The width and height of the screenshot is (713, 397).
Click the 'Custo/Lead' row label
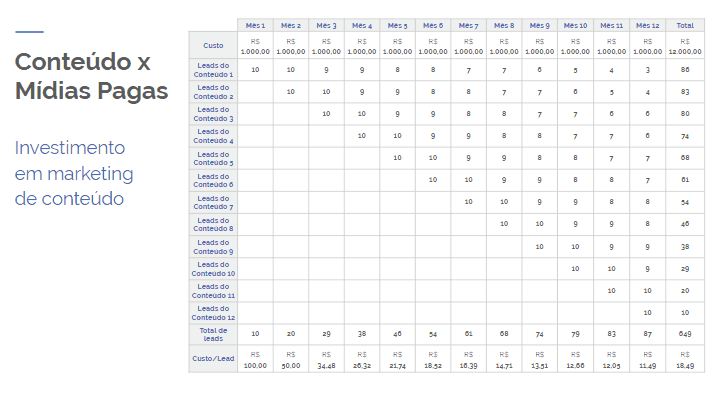[213, 358]
